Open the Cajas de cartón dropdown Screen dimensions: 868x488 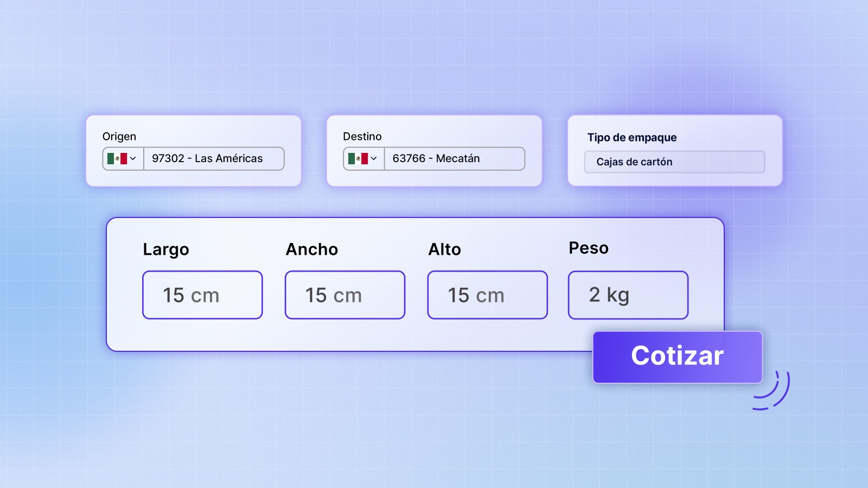click(674, 162)
